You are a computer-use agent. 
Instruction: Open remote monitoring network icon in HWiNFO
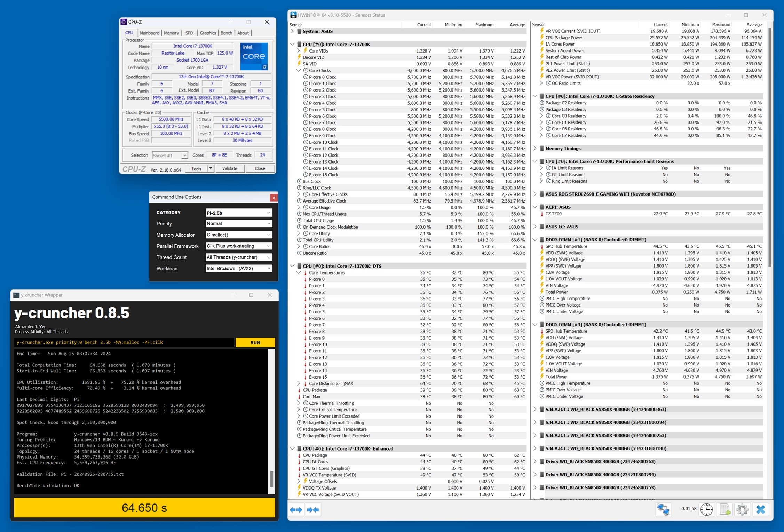[x=663, y=509]
